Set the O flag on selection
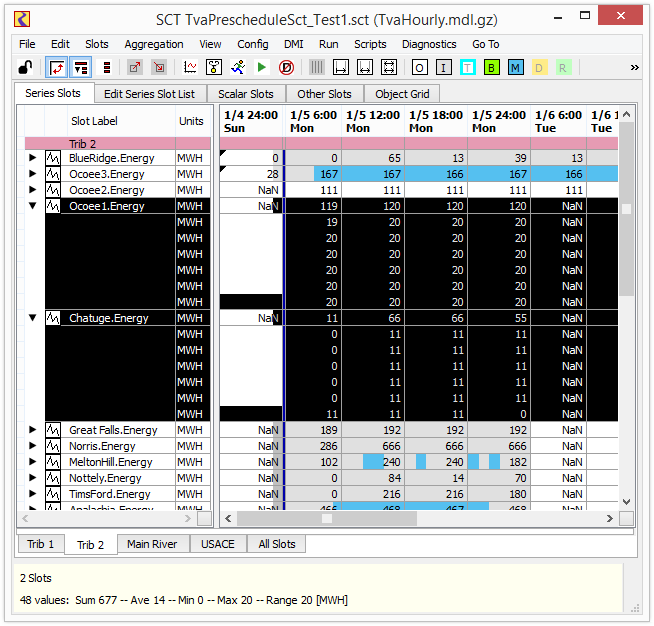Screen dimensions: 654x626 pyautogui.click(x=420, y=67)
